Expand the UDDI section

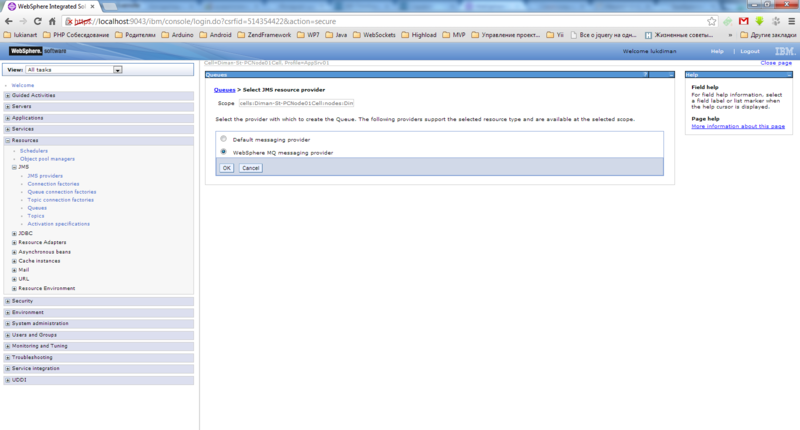click(x=8, y=380)
